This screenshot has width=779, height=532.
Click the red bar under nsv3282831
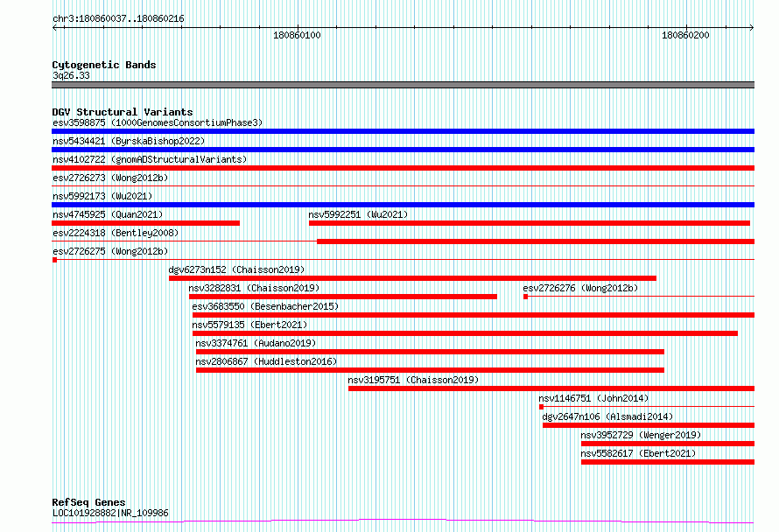coord(343,297)
